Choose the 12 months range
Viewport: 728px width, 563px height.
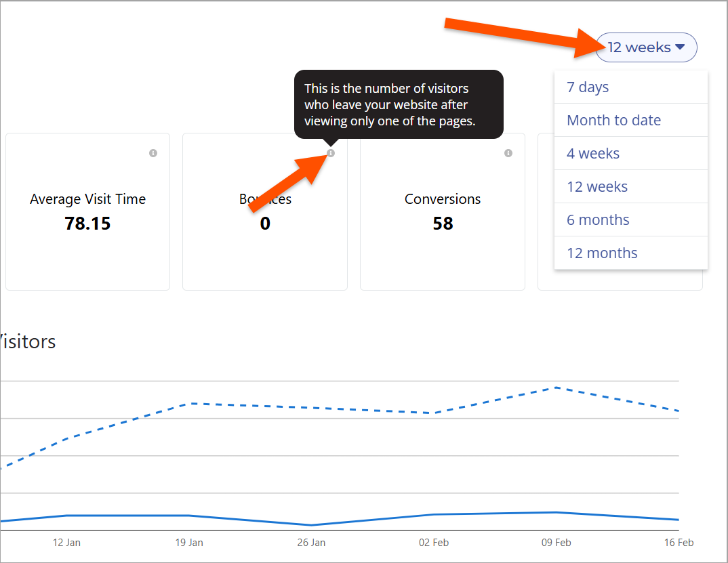(602, 253)
